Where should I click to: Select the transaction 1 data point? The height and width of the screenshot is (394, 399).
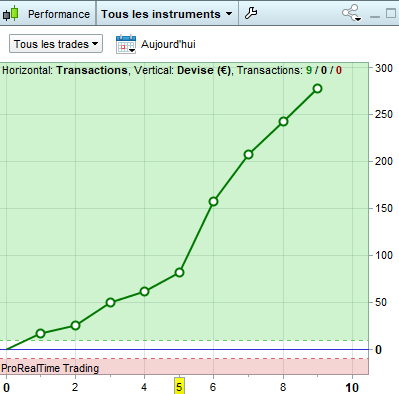41,333
